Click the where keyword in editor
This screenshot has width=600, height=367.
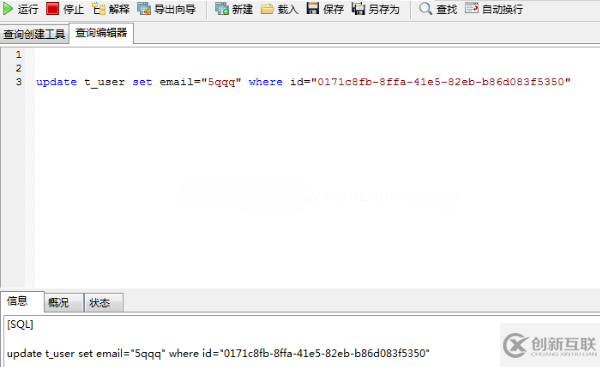pos(266,82)
